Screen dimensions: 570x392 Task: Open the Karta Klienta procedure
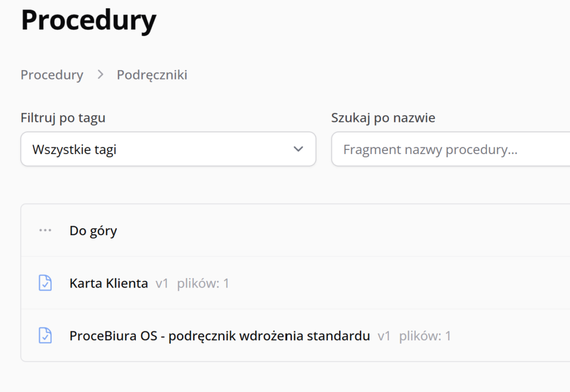[x=109, y=283]
